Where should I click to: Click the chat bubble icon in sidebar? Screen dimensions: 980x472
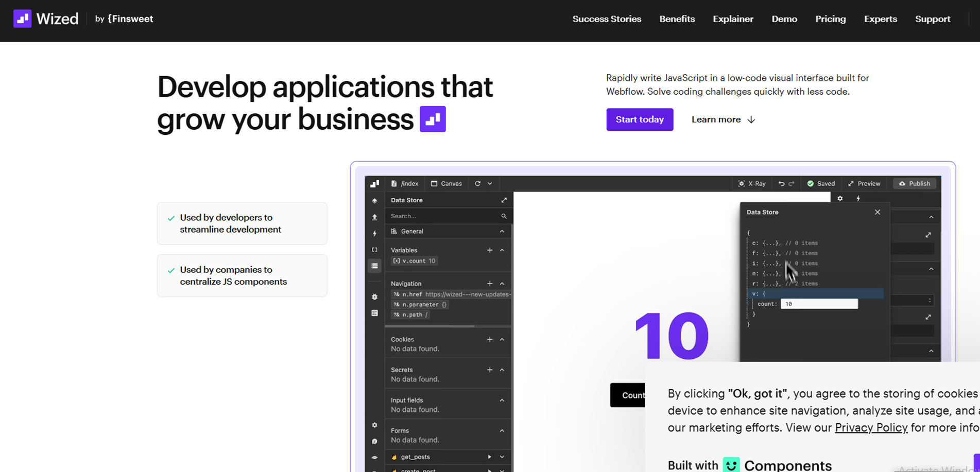pyautogui.click(x=374, y=441)
